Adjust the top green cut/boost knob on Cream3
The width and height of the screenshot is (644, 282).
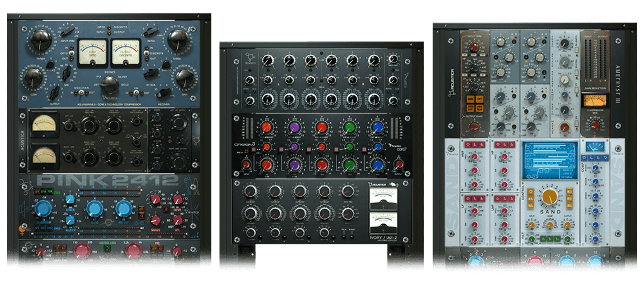pyautogui.click(x=349, y=127)
